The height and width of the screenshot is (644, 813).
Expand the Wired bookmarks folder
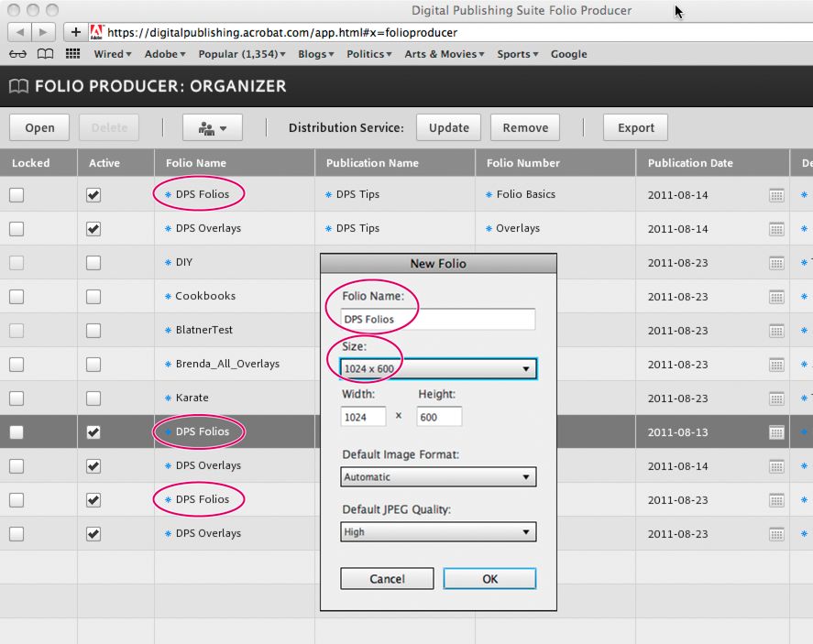point(113,54)
